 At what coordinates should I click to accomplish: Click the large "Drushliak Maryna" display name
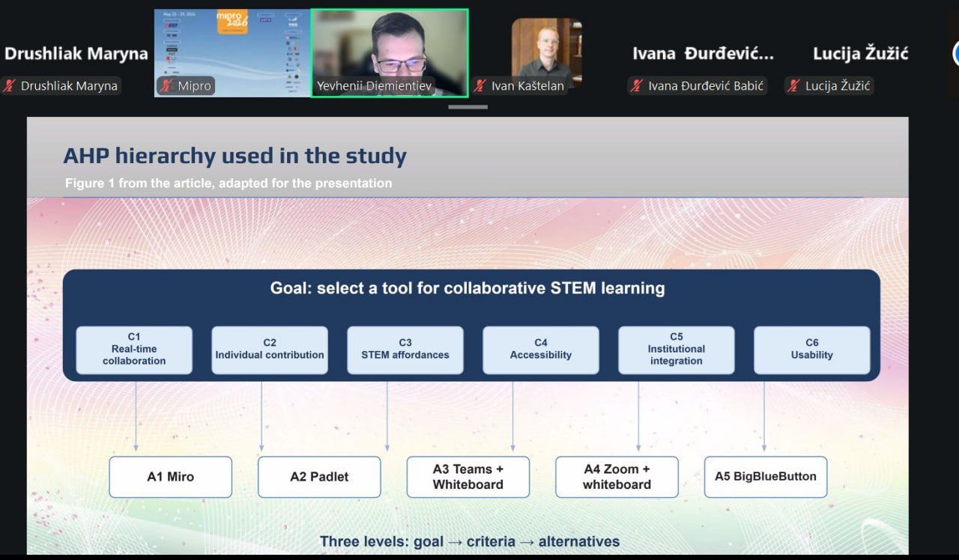[x=76, y=53]
